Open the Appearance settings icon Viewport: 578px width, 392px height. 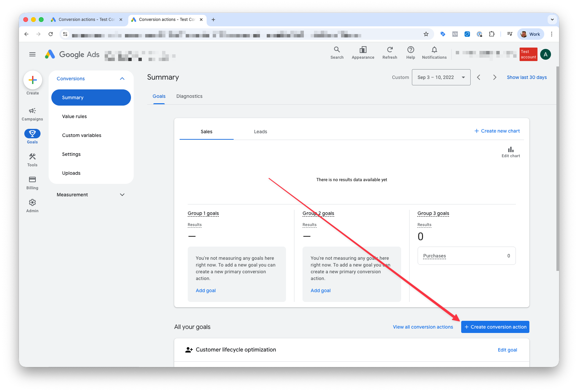point(363,53)
